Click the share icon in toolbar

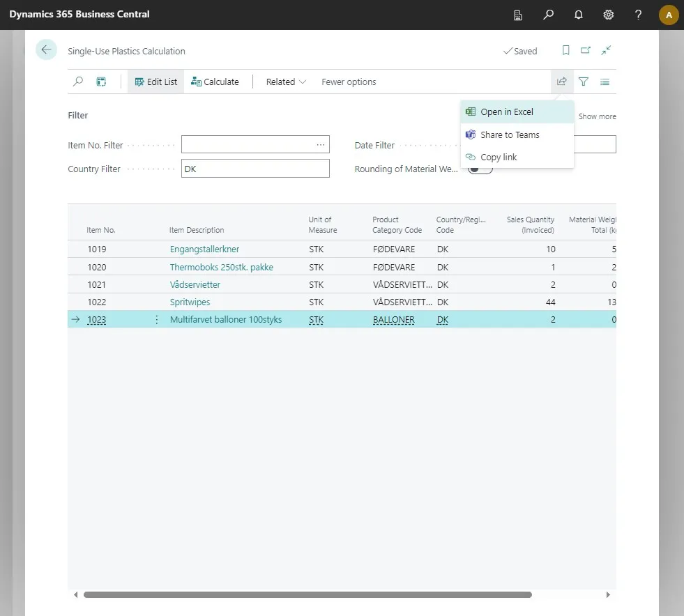click(x=562, y=82)
